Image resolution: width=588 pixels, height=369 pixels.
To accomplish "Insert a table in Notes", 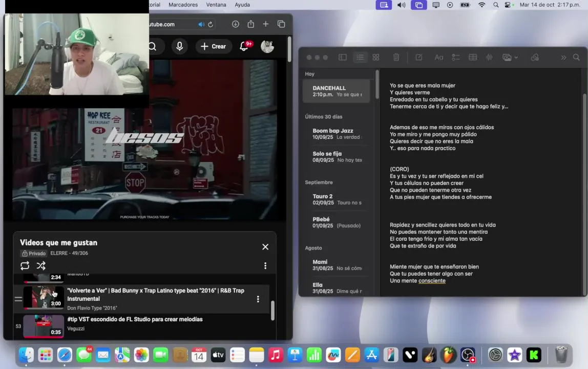I will tap(473, 57).
